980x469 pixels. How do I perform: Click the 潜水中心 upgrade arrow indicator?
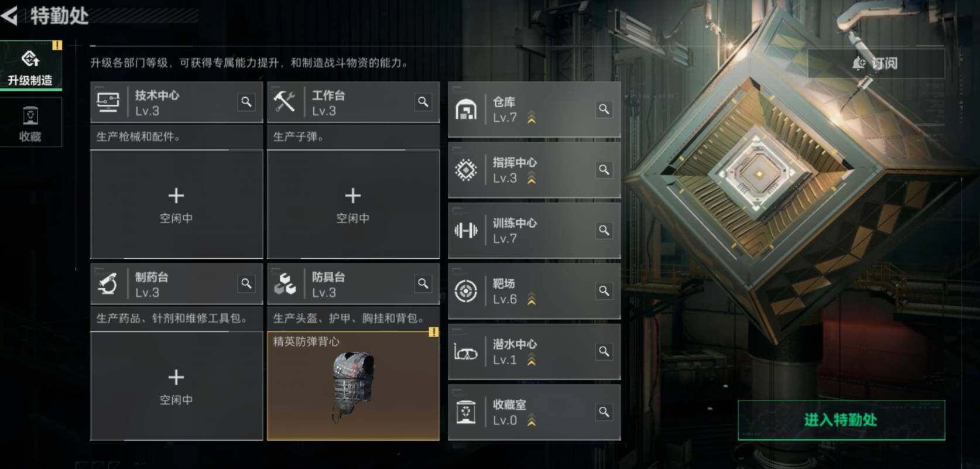tap(532, 360)
